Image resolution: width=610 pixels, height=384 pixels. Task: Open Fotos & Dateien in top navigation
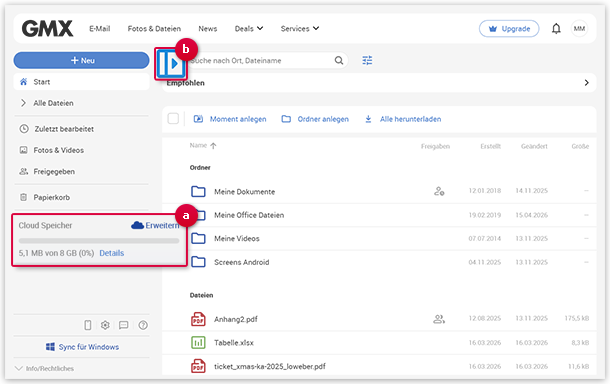click(154, 28)
